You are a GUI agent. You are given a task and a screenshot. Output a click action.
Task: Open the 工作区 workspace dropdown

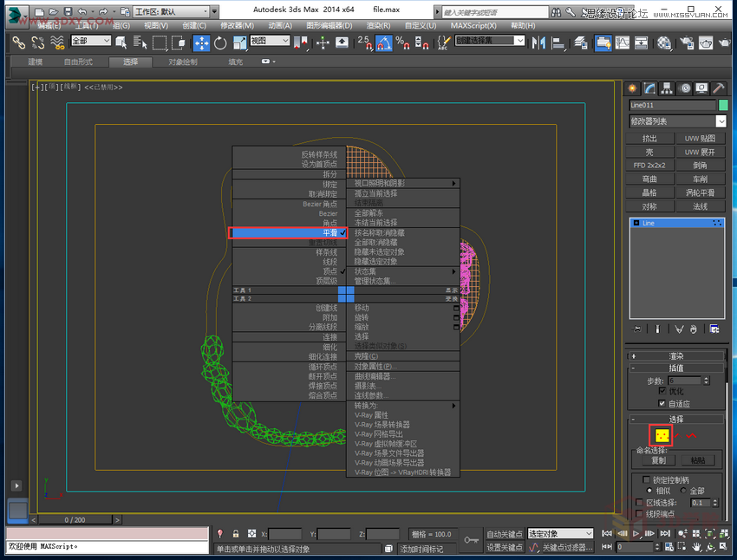point(173,10)
